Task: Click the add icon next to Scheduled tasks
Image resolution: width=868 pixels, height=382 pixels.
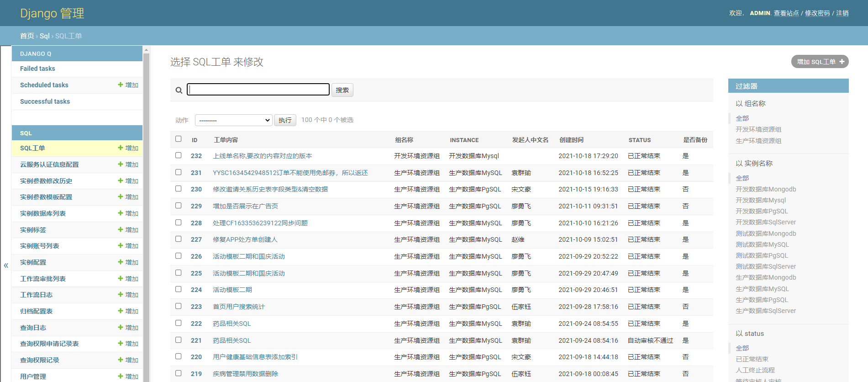Action: pos(121,85)
